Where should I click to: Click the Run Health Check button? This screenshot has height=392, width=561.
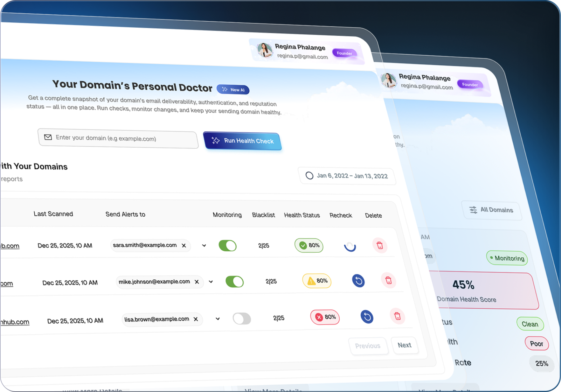243,141
